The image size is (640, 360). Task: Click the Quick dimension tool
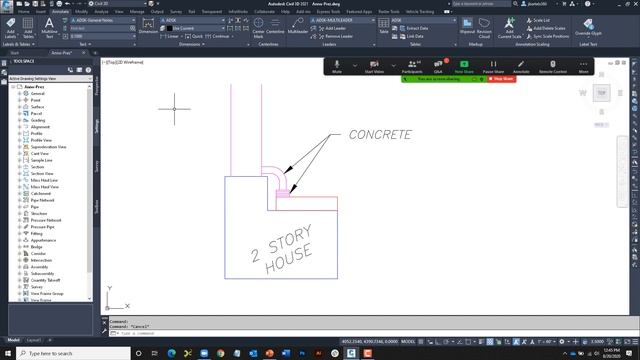click(x=194, y=36)
